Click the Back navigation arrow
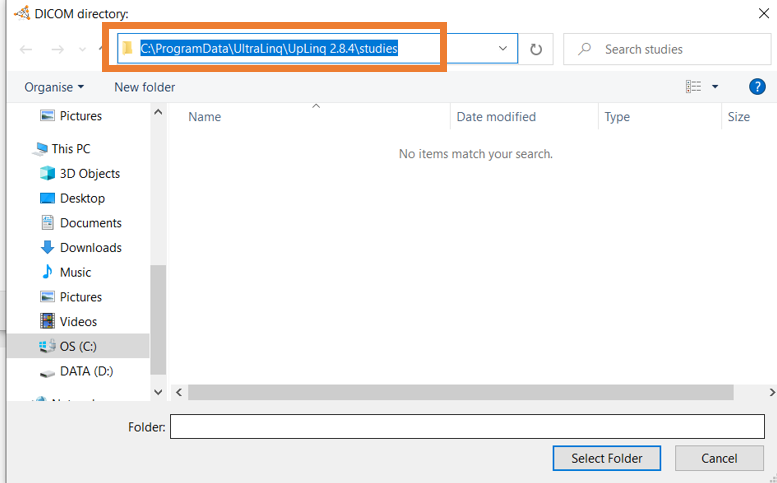This screenshot has height=483, width=777. click(x=26, y=49)
